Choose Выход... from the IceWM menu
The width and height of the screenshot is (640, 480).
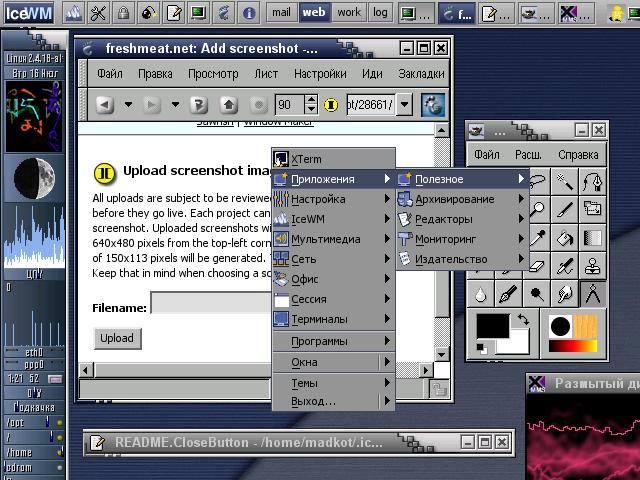point(334,401)
